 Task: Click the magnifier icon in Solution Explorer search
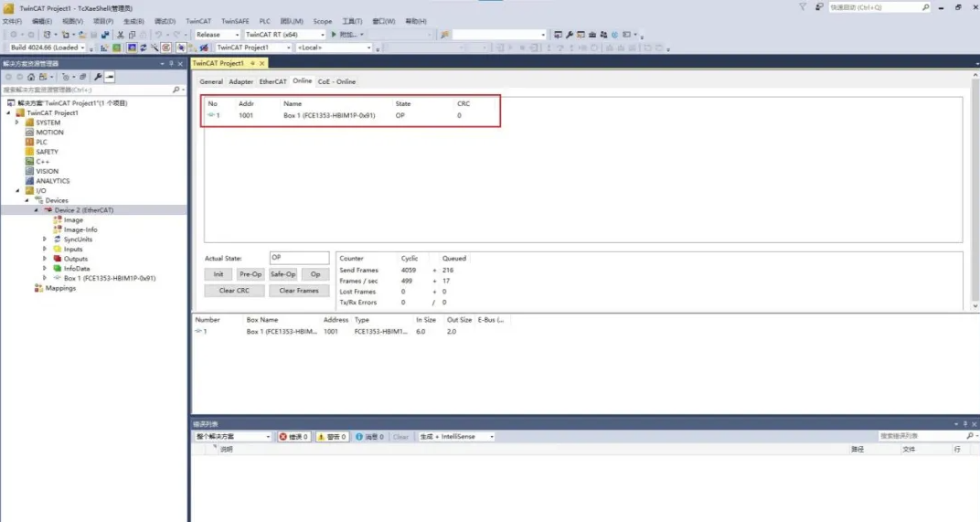click(176, 90)
